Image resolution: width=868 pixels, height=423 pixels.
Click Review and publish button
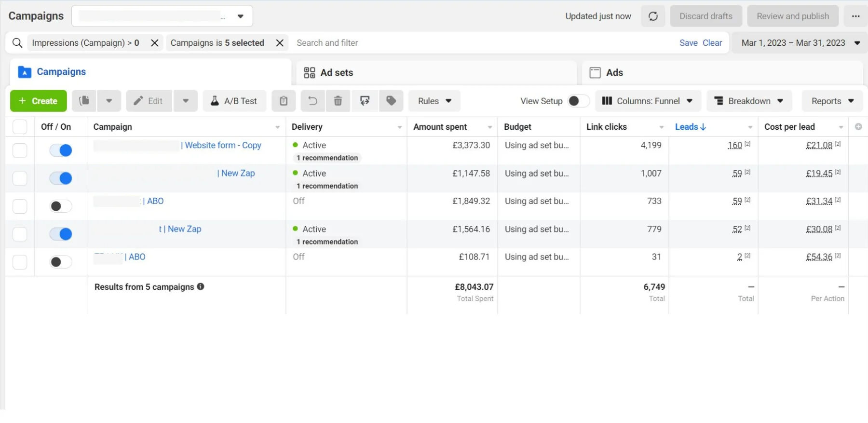click(x=793, y=16)
